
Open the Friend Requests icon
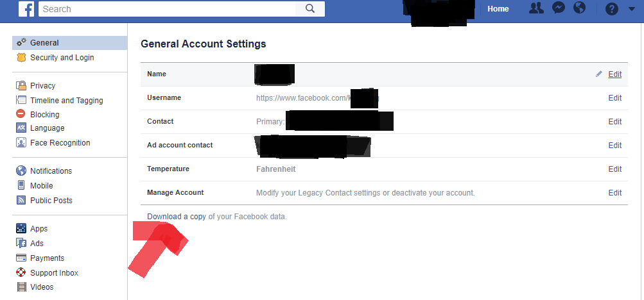coord(536,8)
